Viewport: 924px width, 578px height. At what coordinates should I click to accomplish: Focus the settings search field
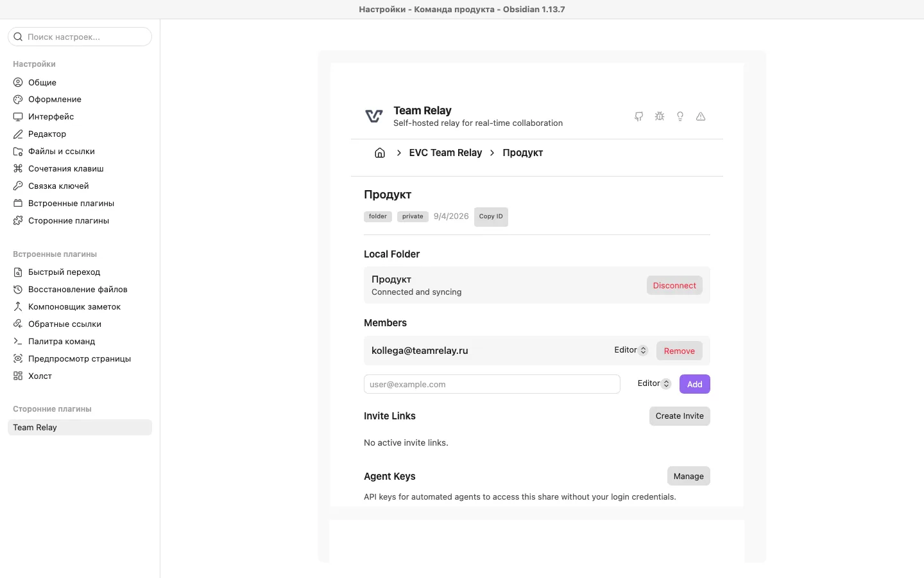(80, 37)
